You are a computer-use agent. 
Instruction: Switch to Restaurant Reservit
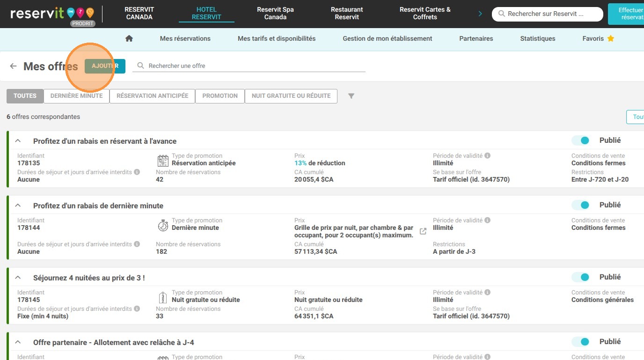pos(347,13)
